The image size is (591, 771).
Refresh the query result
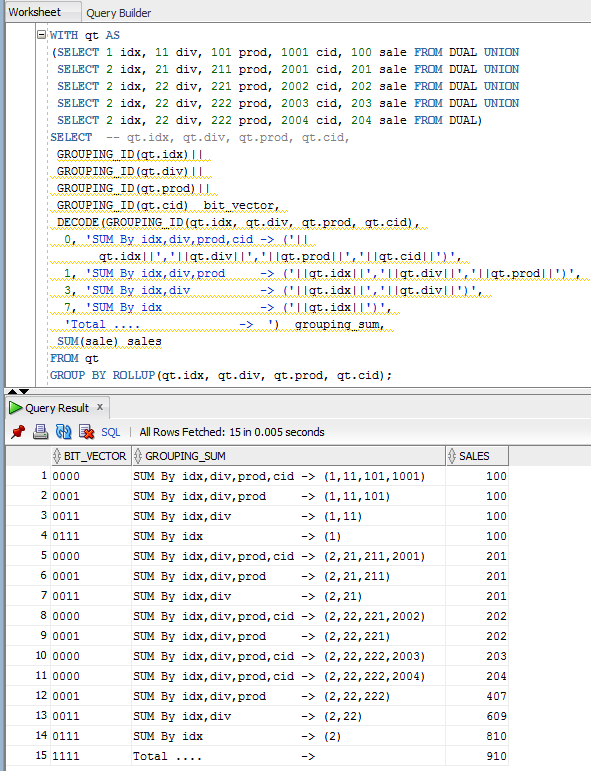point(63,432)
